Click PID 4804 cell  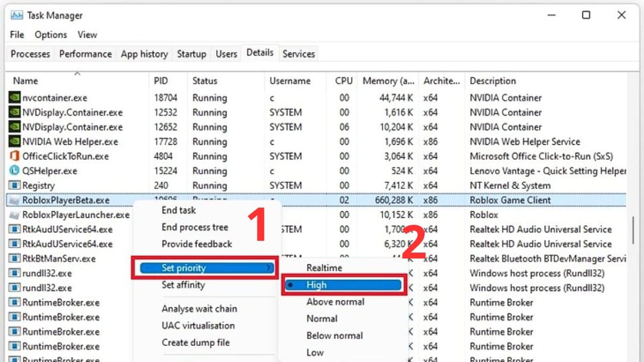click(x=163, y=156)
